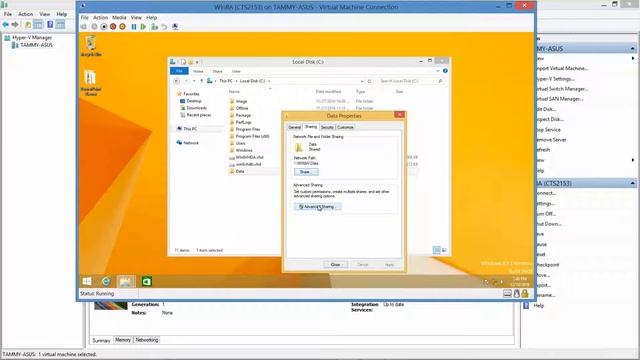Select the Memory tab in Hyper-V Manager

(123, 340)
